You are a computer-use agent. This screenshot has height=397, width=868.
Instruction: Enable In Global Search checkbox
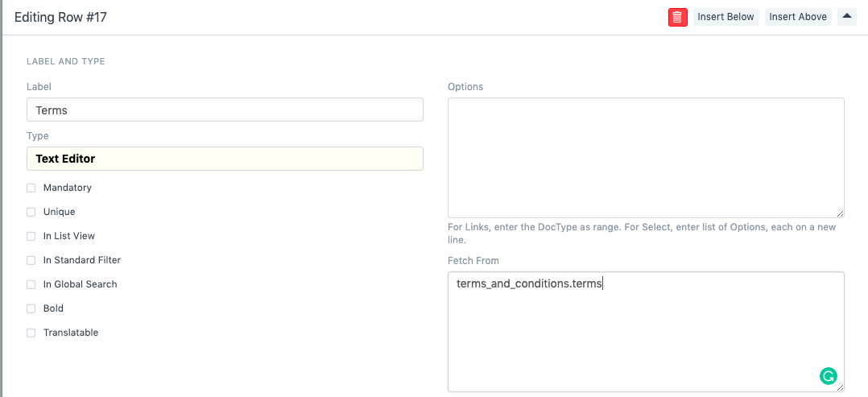point(31,284)
